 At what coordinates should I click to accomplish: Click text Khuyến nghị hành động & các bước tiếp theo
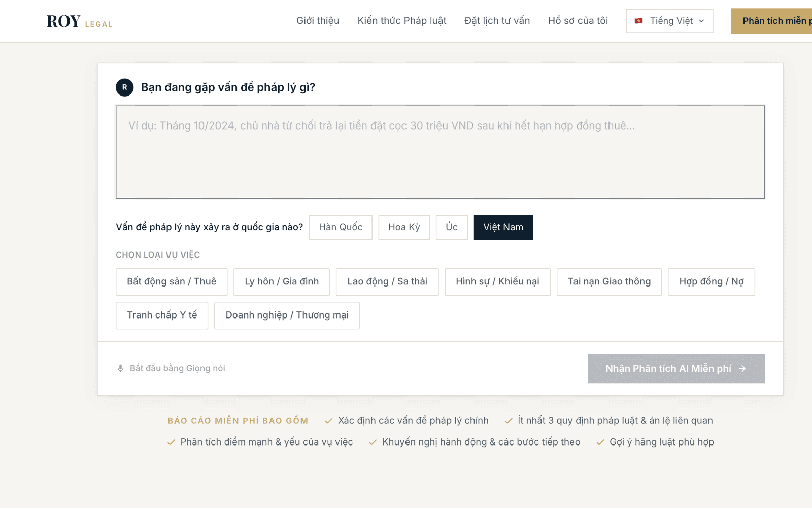pyautogui.click(x=481, y=442)
